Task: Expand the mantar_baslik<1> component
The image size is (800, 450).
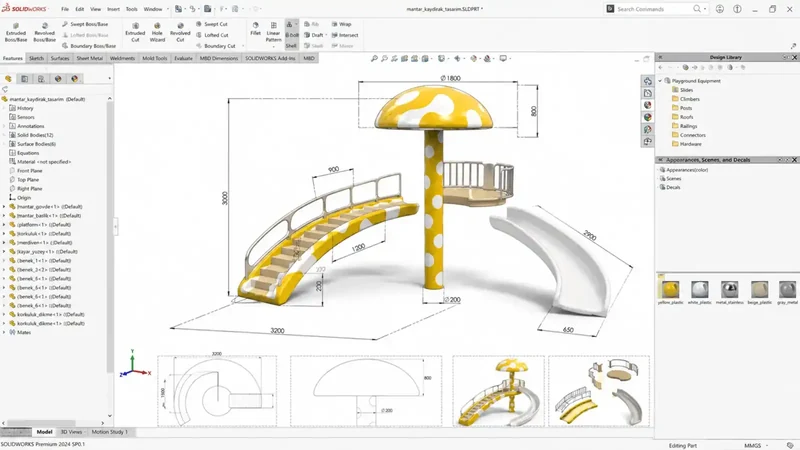Action: (x=4, y=216)
